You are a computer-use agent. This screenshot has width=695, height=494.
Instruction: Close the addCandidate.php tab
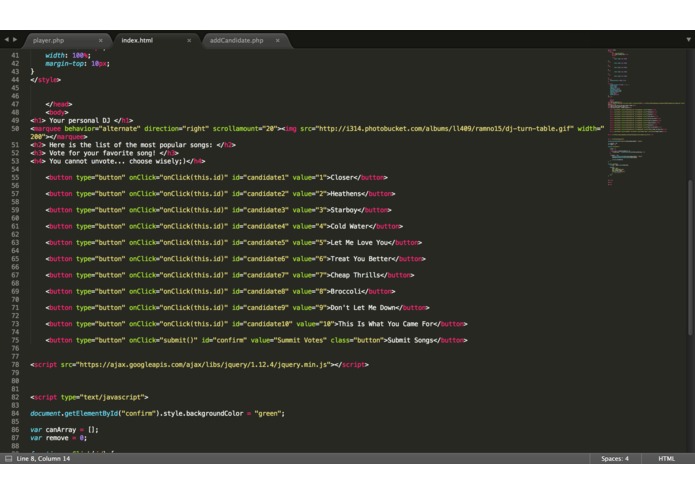click(278, 40)
